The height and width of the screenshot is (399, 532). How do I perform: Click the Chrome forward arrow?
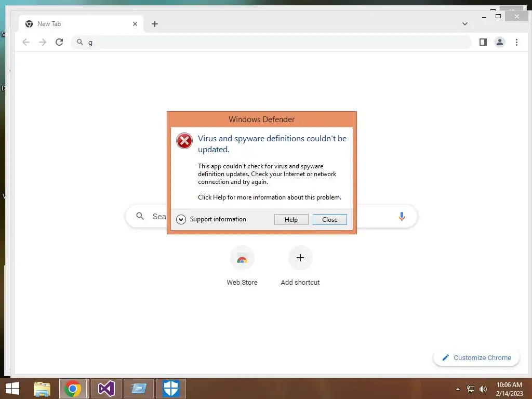43,42
